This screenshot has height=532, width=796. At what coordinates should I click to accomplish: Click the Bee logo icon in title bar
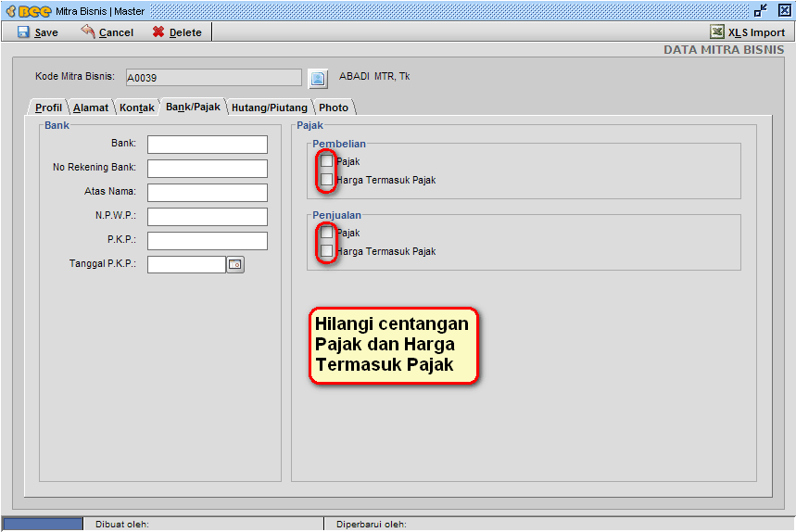point(29,11)
